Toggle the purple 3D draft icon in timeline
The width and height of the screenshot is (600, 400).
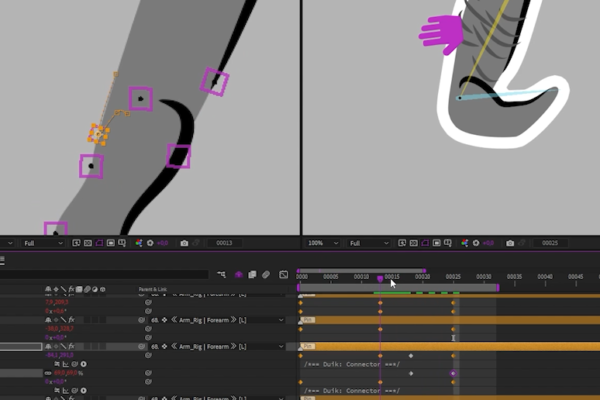point(239,274)
